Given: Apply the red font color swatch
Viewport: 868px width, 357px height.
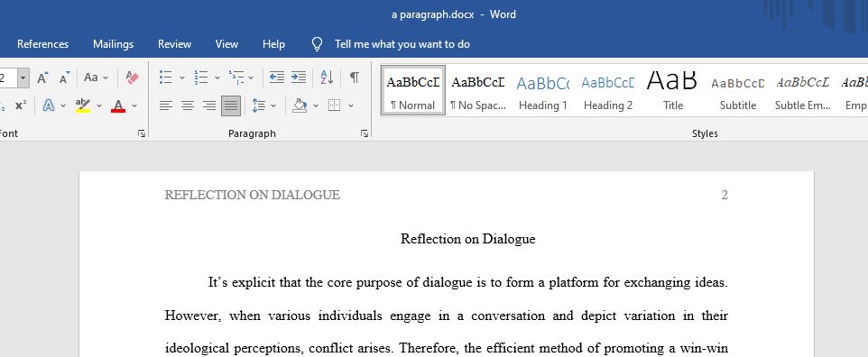Looking at the screenshot, I should tap(118, 105).
